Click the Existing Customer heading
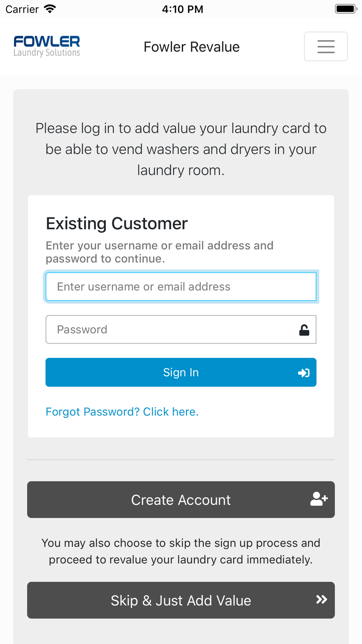The image size is (362, 644). pos(117,223)
